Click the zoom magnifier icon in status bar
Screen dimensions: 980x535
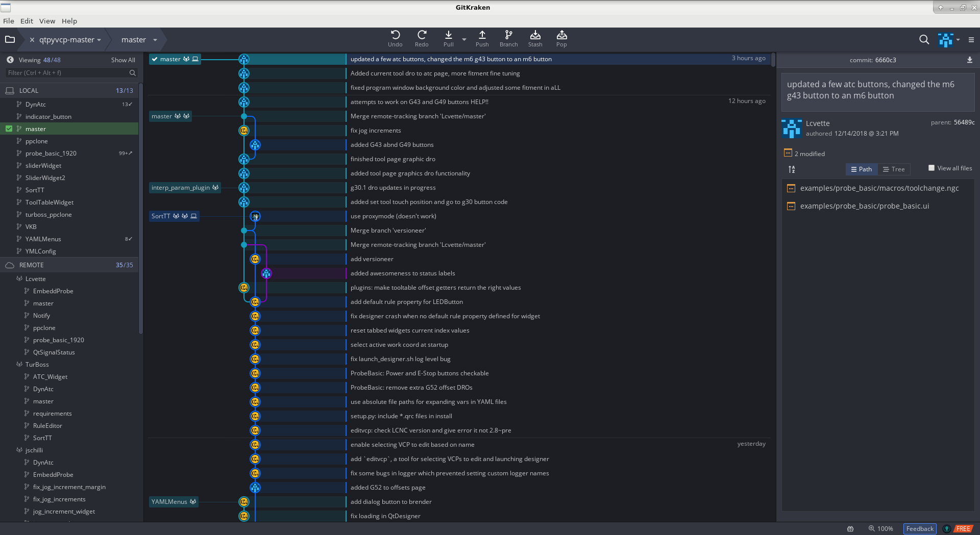(x=871, y=528)
